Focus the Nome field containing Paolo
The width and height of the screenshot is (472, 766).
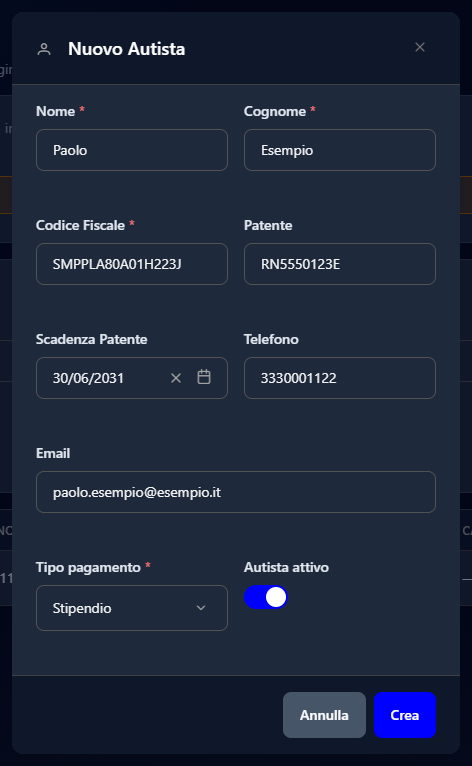(132, 150)
